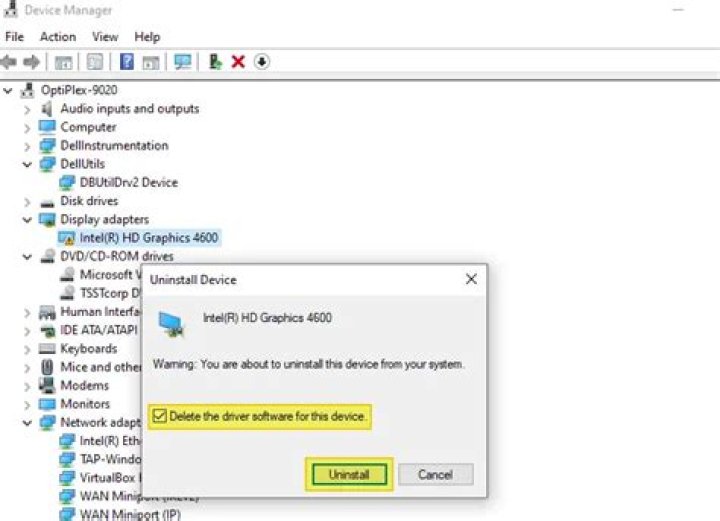Expand the Disk drives category
720x521 pixels.
27,202
